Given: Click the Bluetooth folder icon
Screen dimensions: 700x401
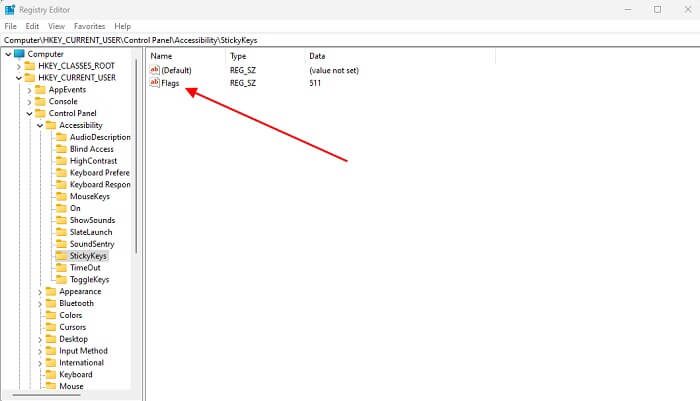Looking at the screenshot, I should pyautogui.click(x=51, y=304).
